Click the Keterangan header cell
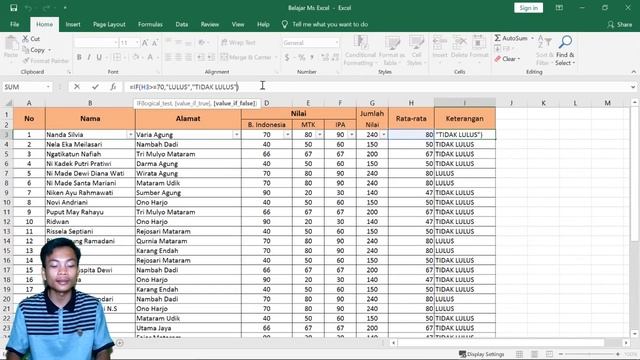The height and width of the screenshot is (360, 640). (x=465, y=118)
